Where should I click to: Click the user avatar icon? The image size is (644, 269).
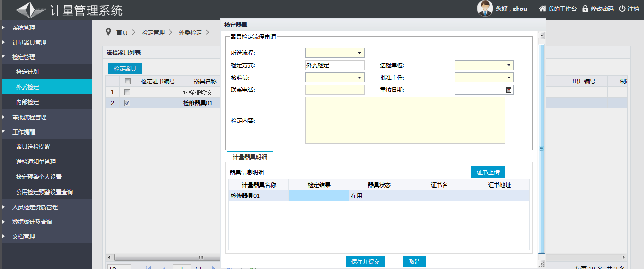[x=485, y=9]
